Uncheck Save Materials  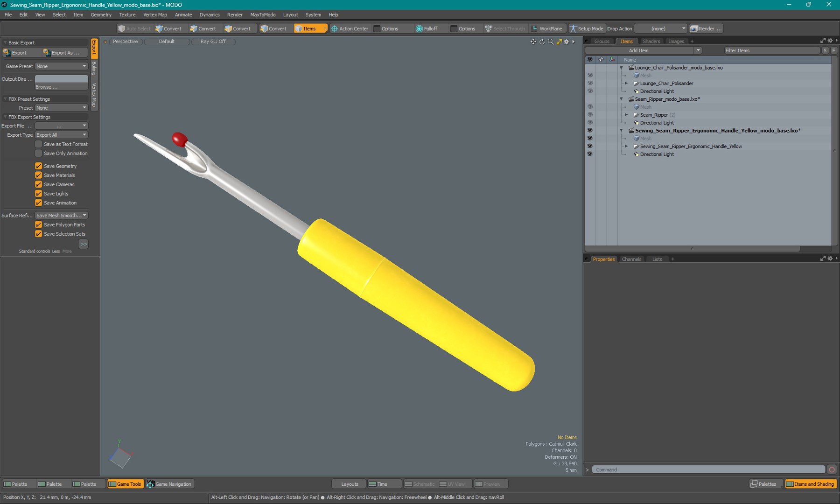[39, 175]
